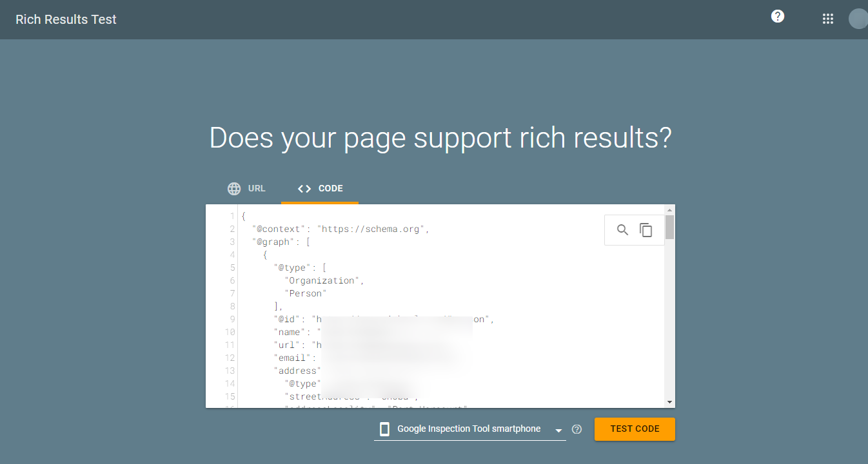Click the globe icon on URL tab
Viewport: 868px width, 464px height.
[x=234, y=189]
